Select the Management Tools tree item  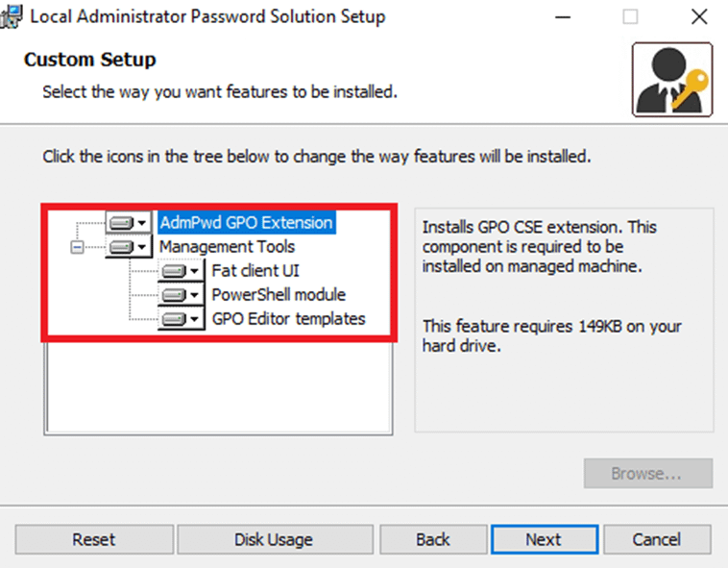[x=227, y=247]
